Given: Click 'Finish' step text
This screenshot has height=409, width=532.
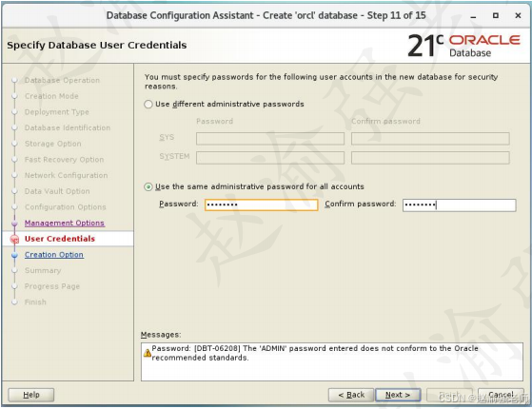Looking at the screenshot, I should tap(35, 302).
